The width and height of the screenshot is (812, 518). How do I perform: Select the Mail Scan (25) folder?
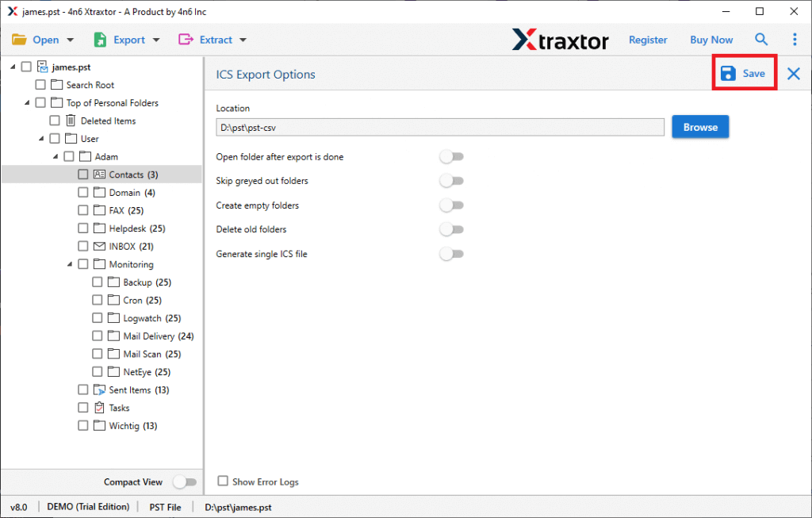click(x=151, y=354)
